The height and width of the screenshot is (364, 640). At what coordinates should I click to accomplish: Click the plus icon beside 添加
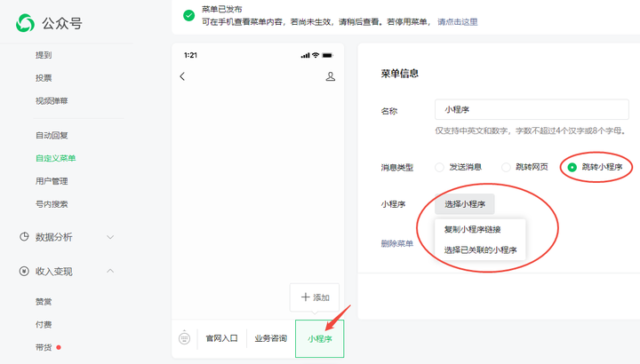305,297
